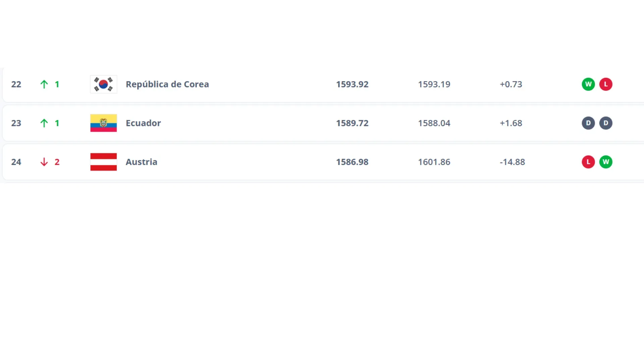Open the Ecuador team link
This screenshot has width=644, height=362.
pos(143,123)
